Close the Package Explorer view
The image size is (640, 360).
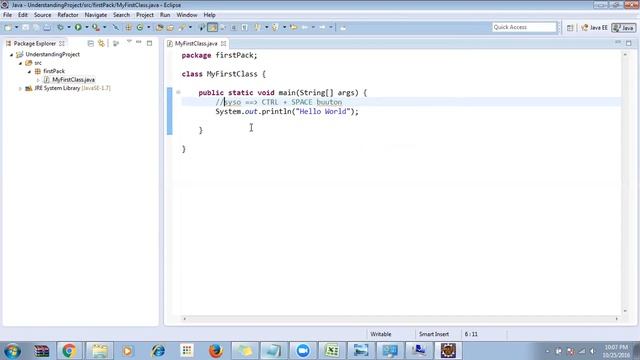tap(62, 43)
